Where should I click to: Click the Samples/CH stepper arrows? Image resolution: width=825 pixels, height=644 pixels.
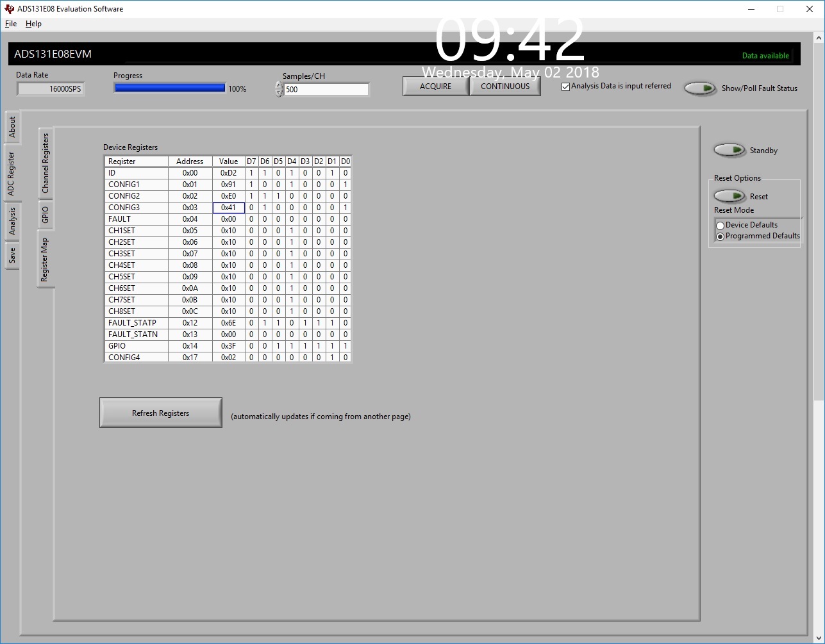click(x=279, y=89)
